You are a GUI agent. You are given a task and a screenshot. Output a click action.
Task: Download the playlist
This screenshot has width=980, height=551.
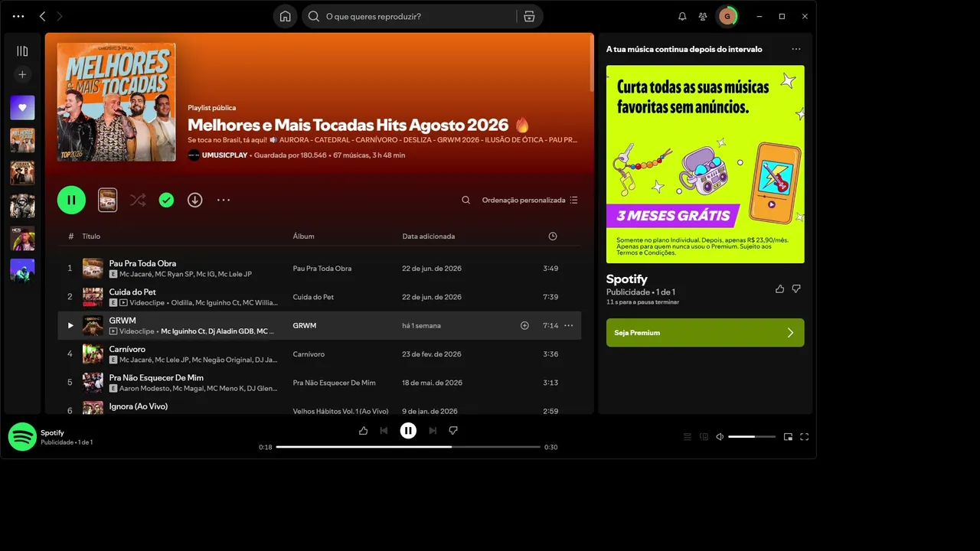click(195, 200)
